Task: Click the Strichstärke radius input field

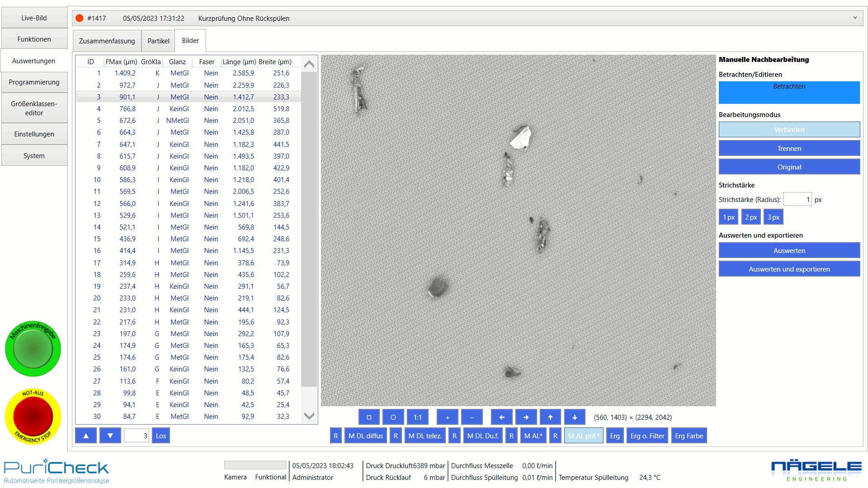Action: (797, 199)
